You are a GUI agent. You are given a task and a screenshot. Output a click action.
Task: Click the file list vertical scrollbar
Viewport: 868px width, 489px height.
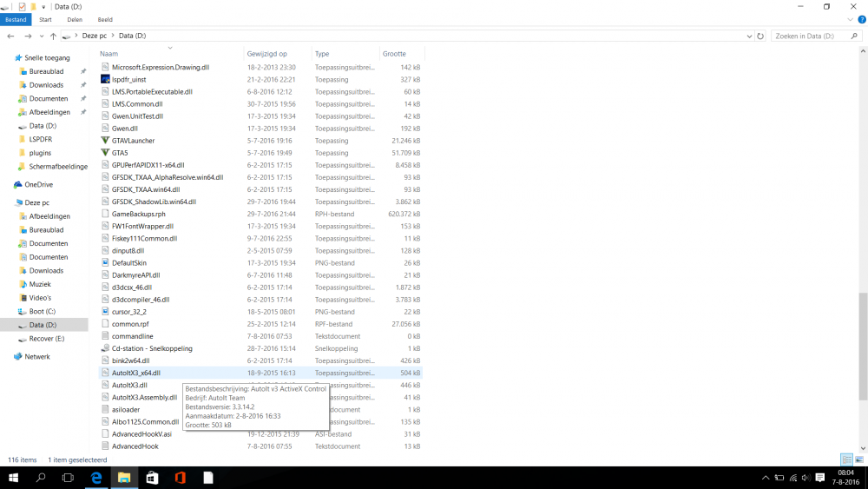click(x=863, y=346)
